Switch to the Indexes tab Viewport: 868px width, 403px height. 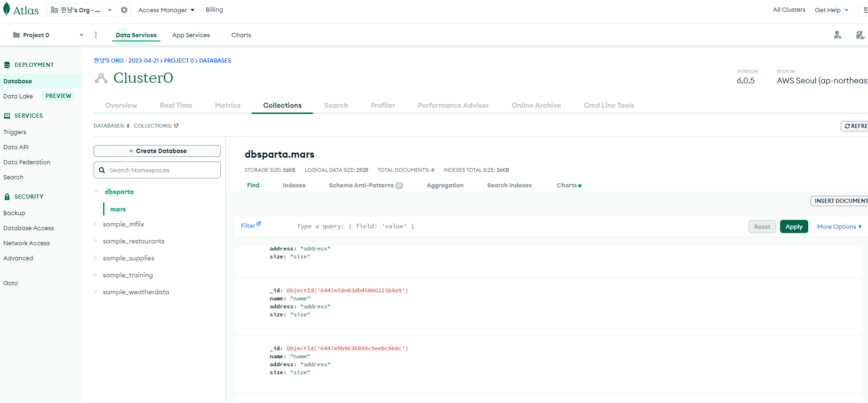coord(294,185)
